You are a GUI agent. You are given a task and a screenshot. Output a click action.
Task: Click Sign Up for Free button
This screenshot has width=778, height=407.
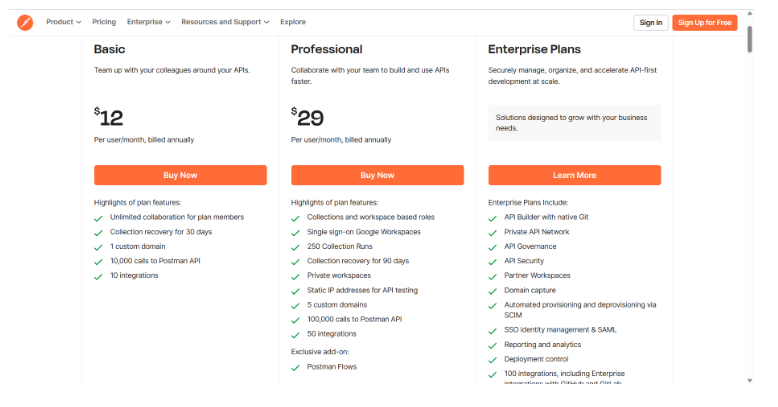pos(705,23)
